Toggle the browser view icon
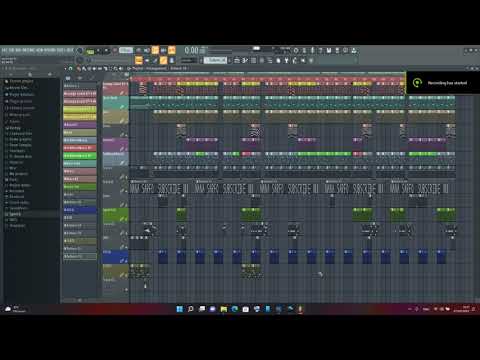 pos(172,60)
